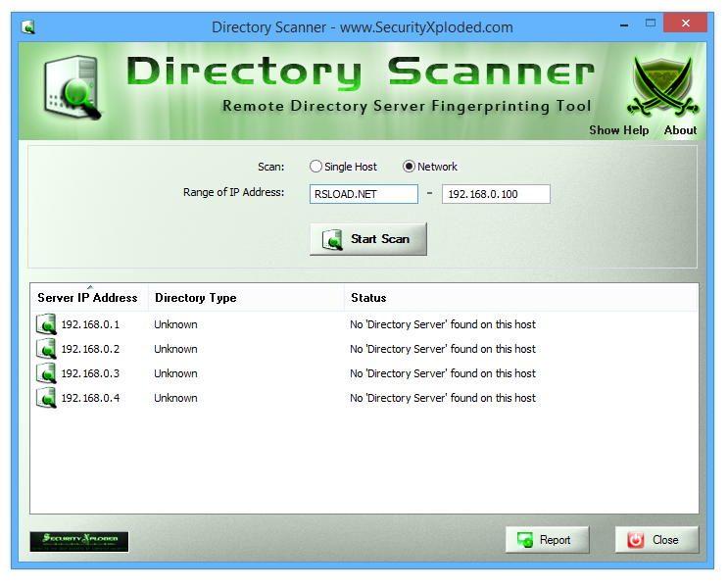
Task: Select the row 192.168.0.4
Action: pos(364,398)
